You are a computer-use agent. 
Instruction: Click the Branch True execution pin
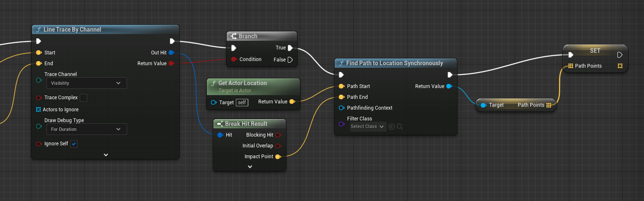pyautogui.click(x=290, y=48)
